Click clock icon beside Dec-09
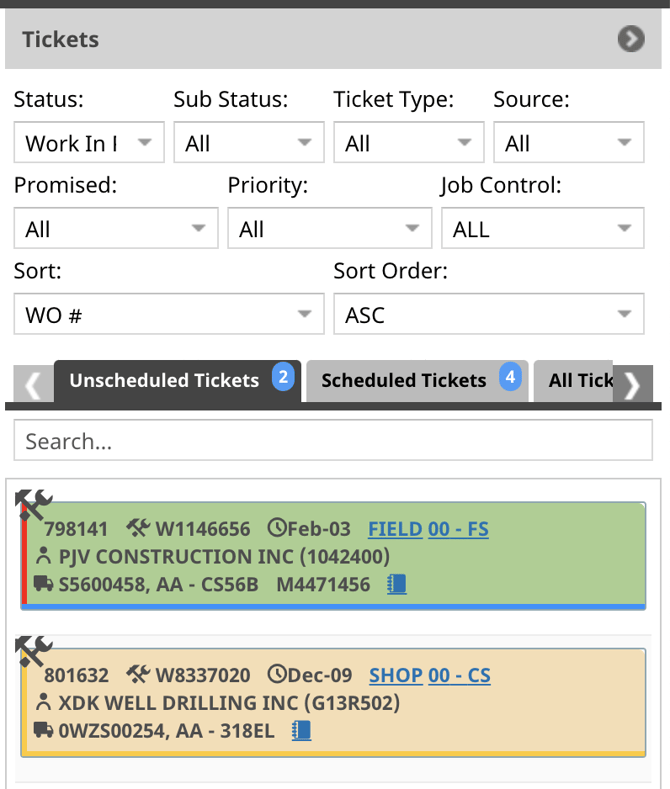The image size is (670, 789). [277, 674]
